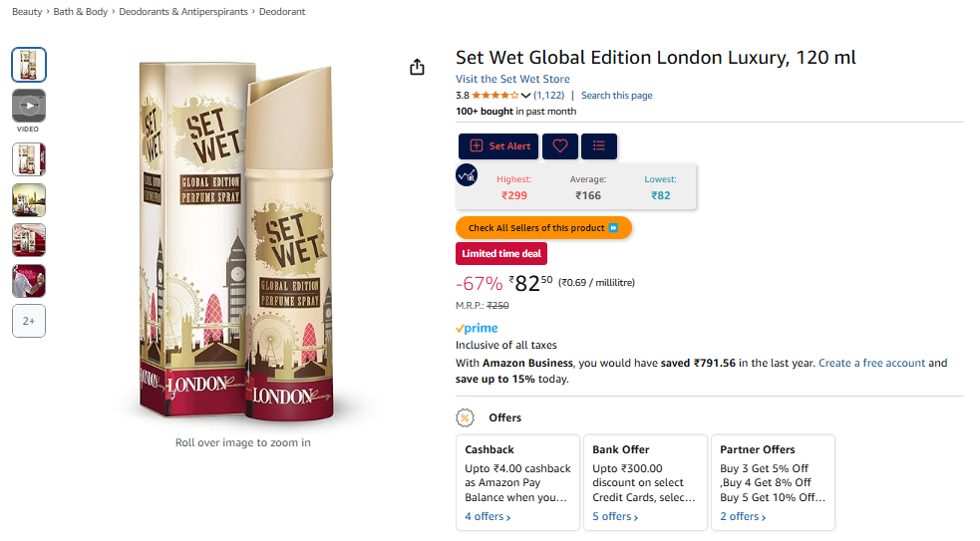Click the Offers percent badge icon
This screenshot has height=541, width=980.
pos(465,417)
